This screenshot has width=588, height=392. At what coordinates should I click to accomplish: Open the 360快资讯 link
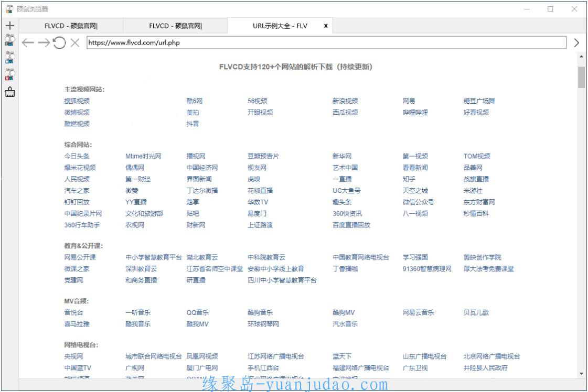tap(347, 214)
